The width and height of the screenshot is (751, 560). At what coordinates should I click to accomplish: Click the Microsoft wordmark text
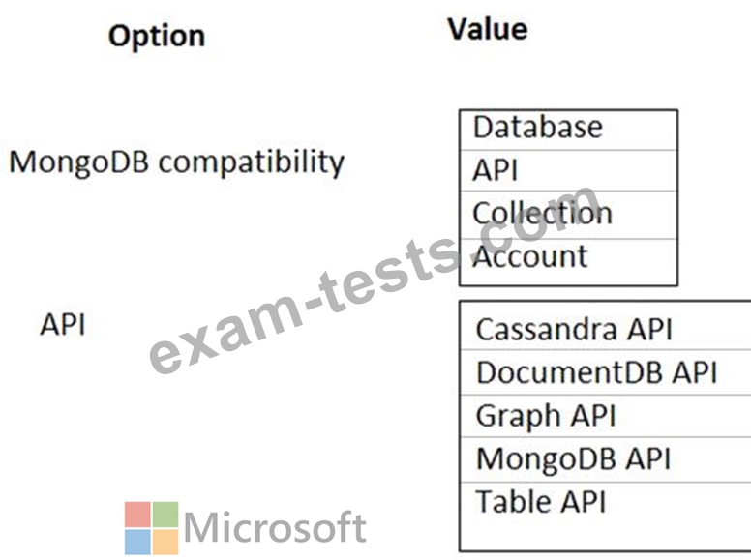coord(275,527)
